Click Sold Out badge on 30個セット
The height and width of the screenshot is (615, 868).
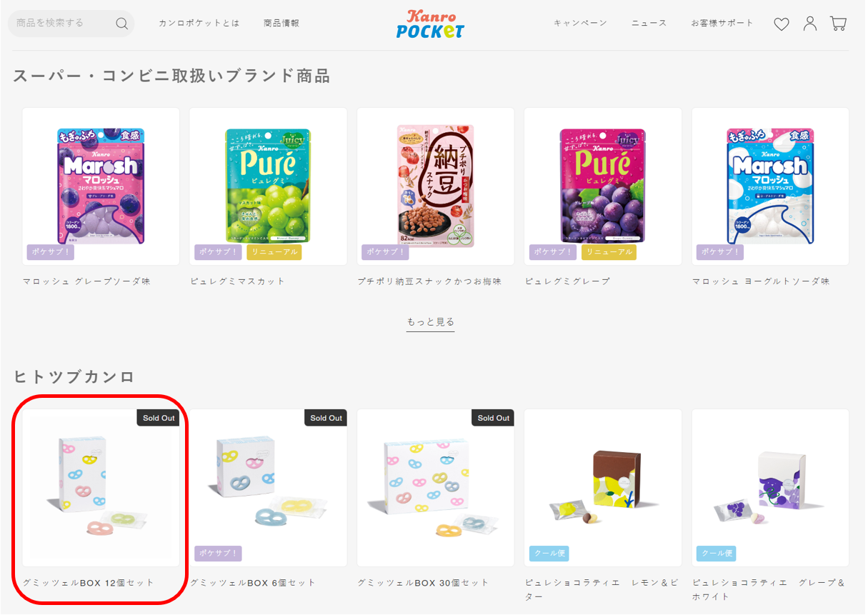pos(493,418)
